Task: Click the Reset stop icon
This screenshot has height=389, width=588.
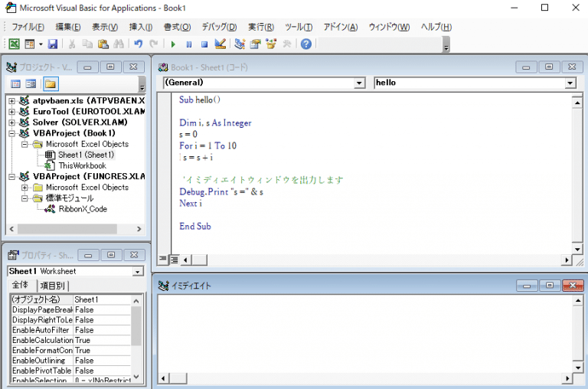Action: click(204, 44)
